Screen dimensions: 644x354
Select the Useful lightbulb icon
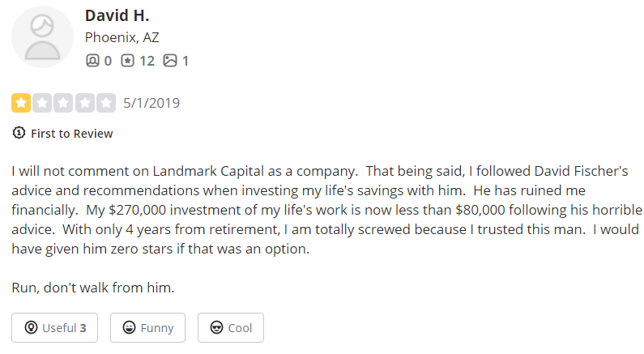[31, 327]
